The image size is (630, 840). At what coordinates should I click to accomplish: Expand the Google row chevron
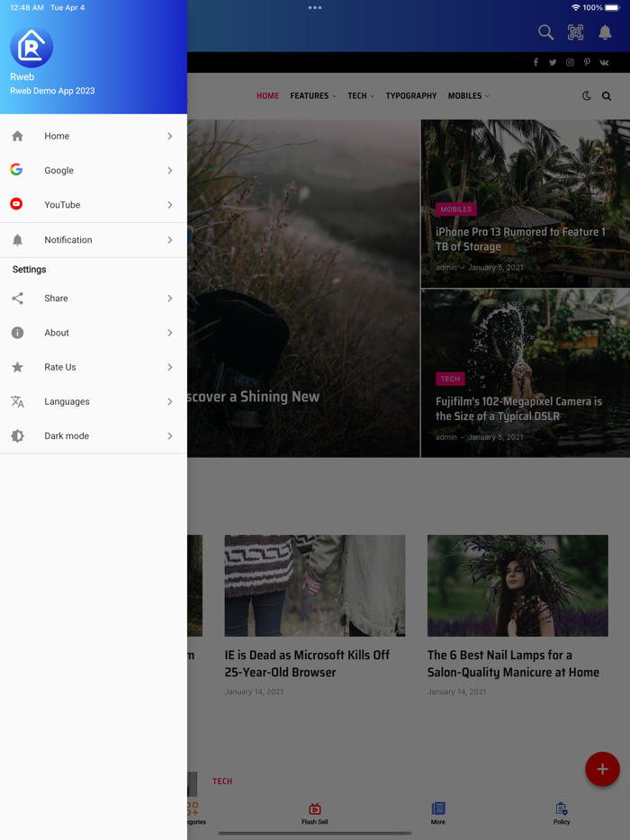(170, 170)
